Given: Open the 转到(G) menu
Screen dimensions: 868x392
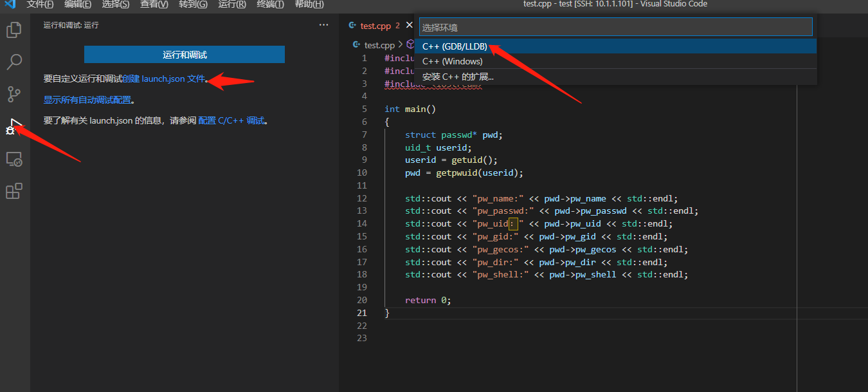Looking at the screenshot, I should tap(193, 5).
